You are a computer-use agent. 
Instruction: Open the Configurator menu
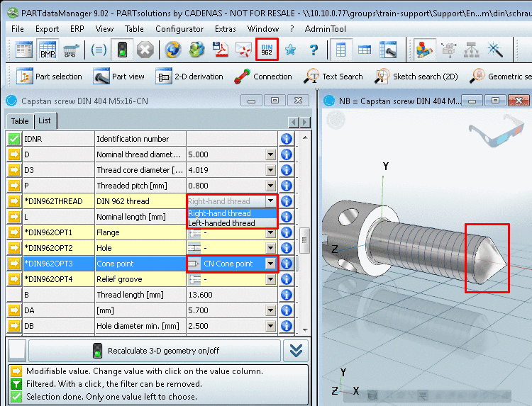[x=179, y=29]
